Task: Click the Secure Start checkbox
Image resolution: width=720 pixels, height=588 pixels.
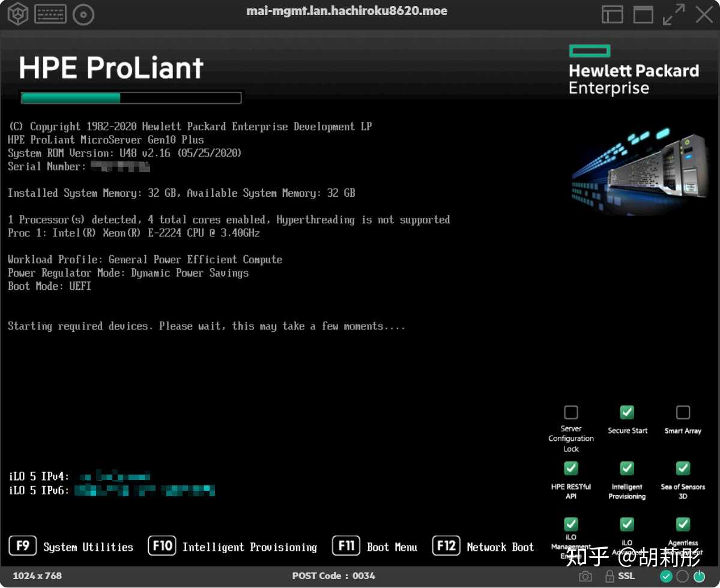Action: tap(627, 412)
